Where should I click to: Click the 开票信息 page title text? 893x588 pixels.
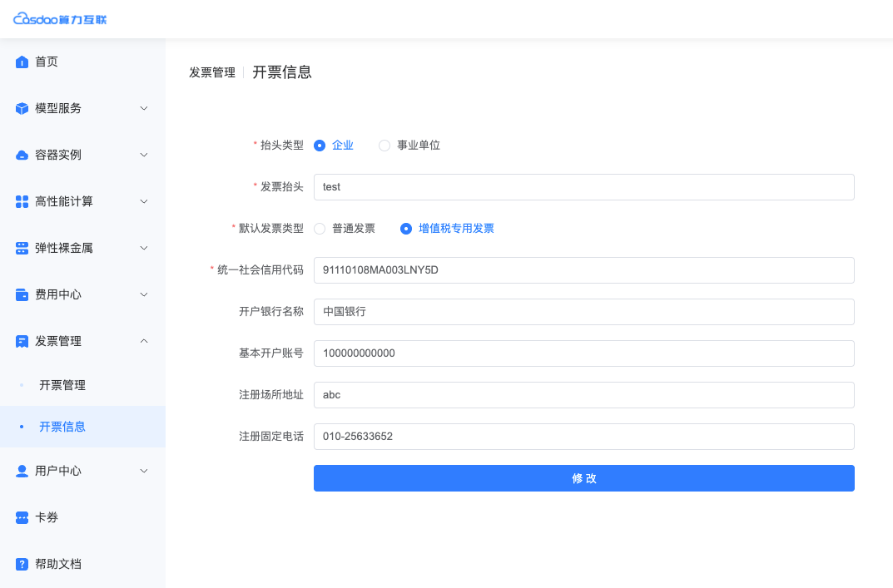tap(282, 72)
